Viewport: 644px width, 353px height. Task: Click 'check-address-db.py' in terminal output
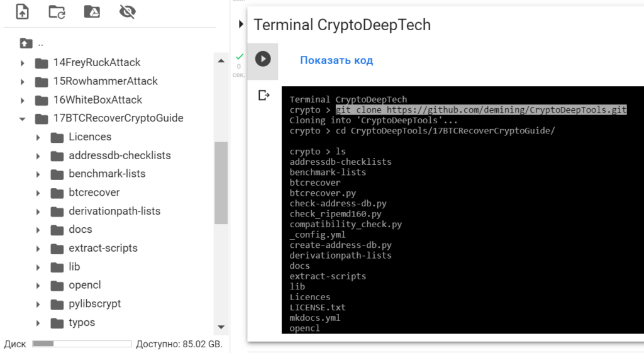tap(338, 203)
